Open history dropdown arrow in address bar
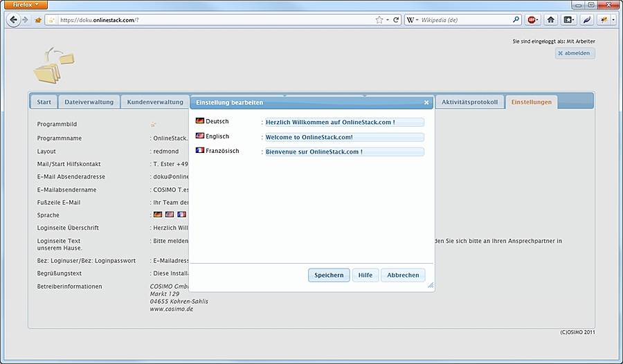This screenshot has height=364, width=623. click(x=388, y=20)
